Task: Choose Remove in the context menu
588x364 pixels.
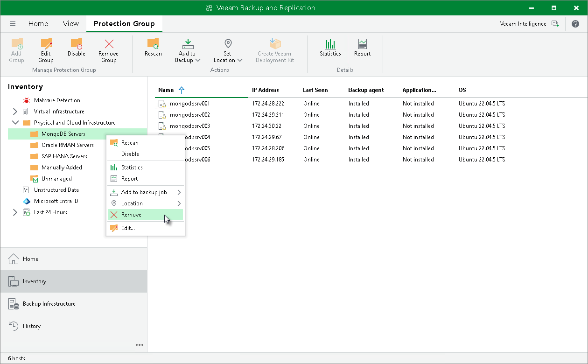Action: pos(146,215)
